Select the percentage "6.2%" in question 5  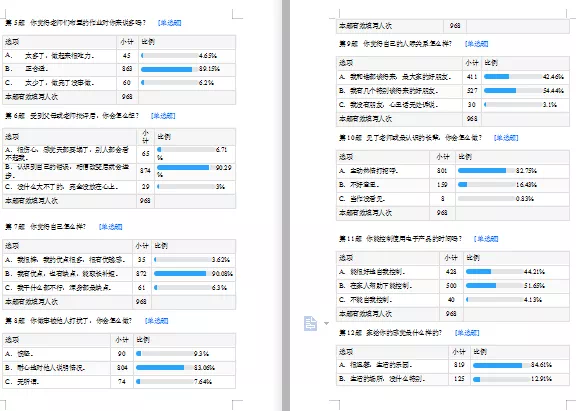click(206, 83)
